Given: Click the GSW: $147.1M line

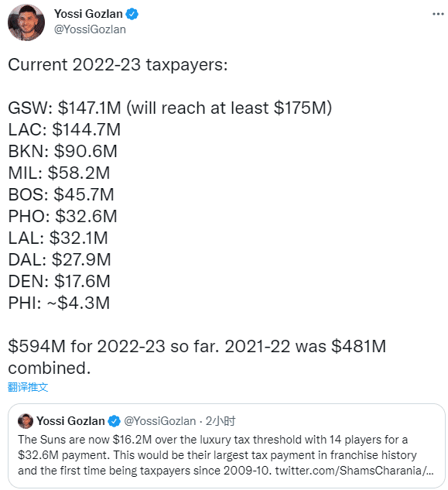Looking at the screenshot, I should click(x=170, y=108).
